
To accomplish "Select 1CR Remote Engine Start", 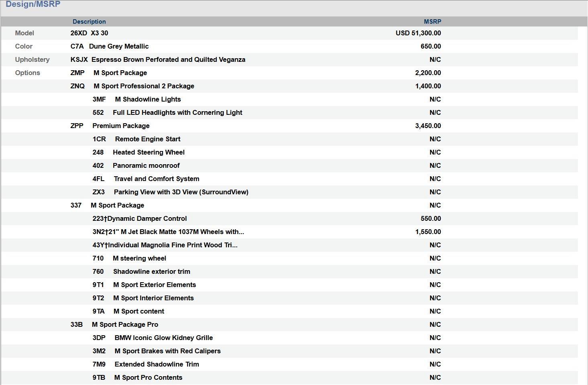I will [137, 139].
